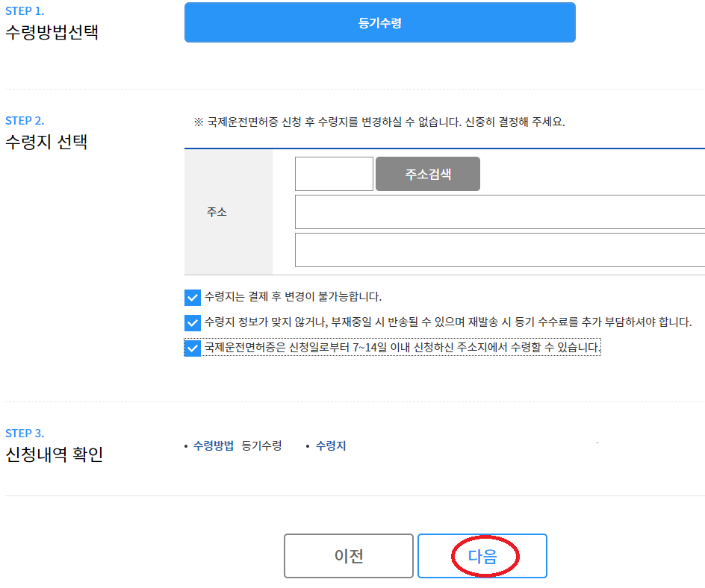Click the main address input field
The image size is (705, 588).
(x=500, y=212)
